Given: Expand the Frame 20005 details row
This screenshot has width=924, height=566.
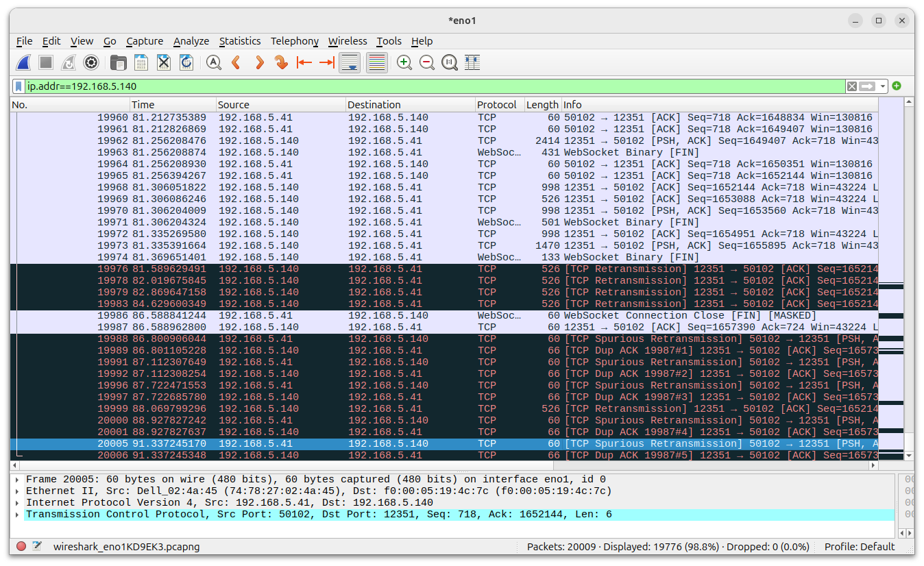Looking at the screenshot, I should [17, 480].
